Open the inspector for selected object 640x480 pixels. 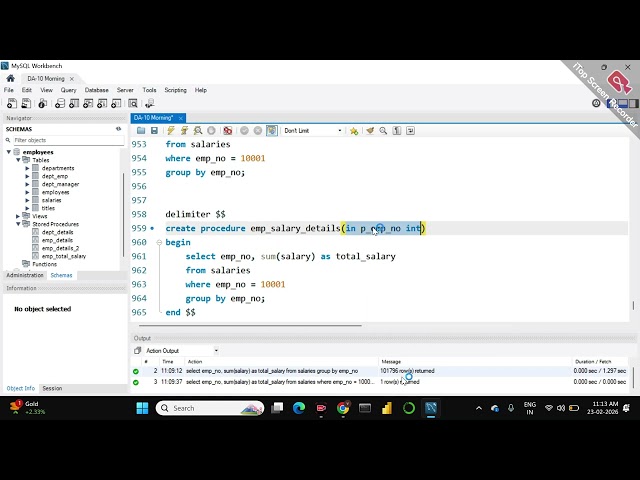[42, 104]
